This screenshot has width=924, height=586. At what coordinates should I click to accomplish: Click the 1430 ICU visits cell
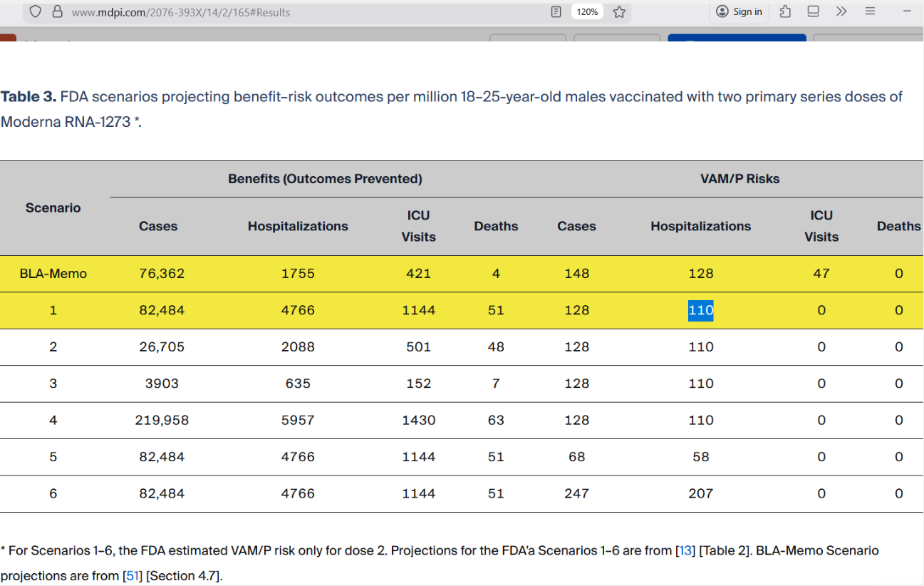[419, 421]
